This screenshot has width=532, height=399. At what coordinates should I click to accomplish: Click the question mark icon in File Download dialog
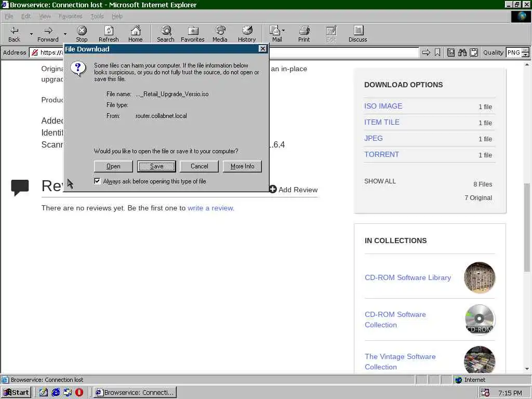point(78,69)
